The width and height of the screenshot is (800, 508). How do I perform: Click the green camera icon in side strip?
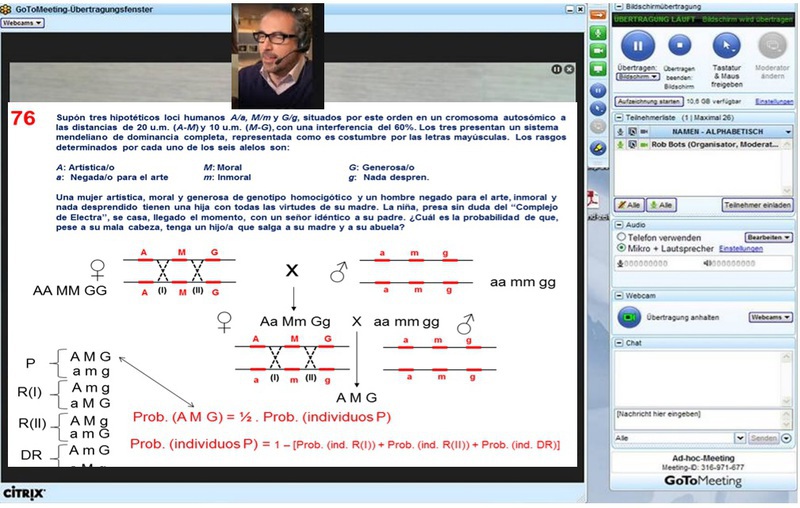[598, 50]
